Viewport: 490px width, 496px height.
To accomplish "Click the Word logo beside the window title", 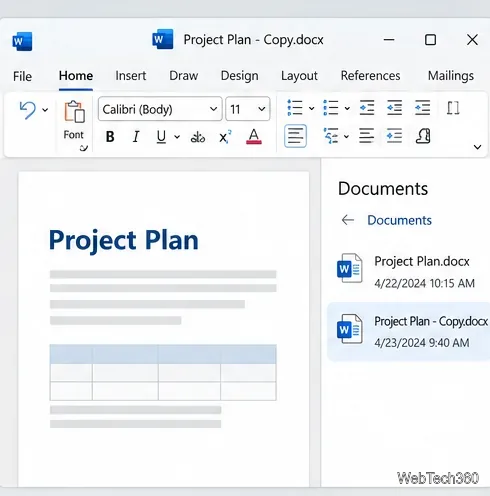I will coord(163,40).
